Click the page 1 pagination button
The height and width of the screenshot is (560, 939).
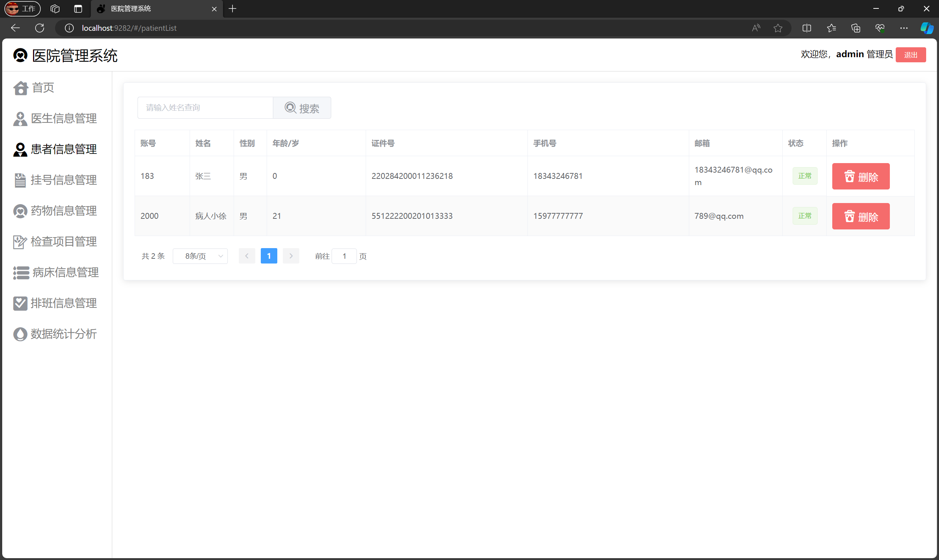point(269,256)
